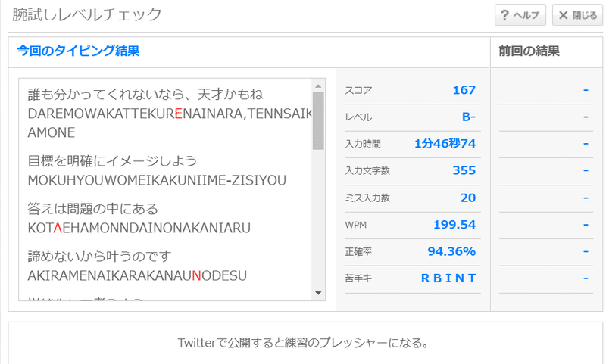Click the romaji line MOKUHYOUWOMEIKAKUNIIME-ZISIYOU
Image resolution: width=606 pixels, height=364 pixels.
(157, 180)
